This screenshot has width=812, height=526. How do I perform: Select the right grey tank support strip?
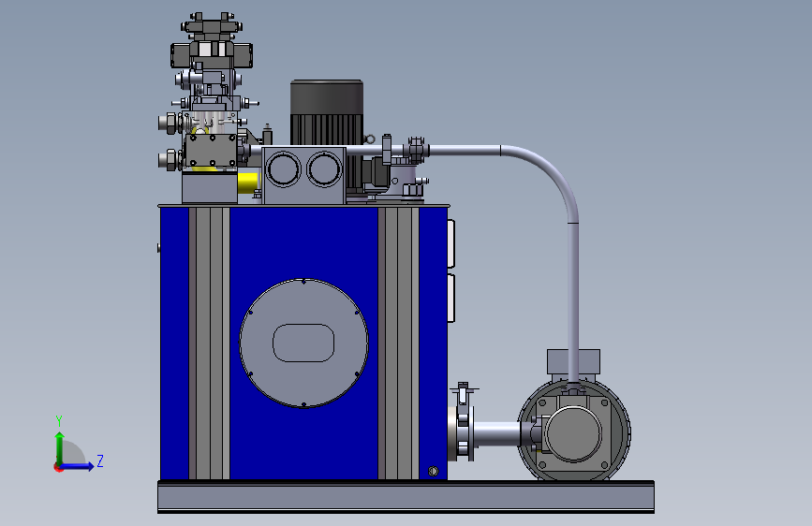[398, 343]
